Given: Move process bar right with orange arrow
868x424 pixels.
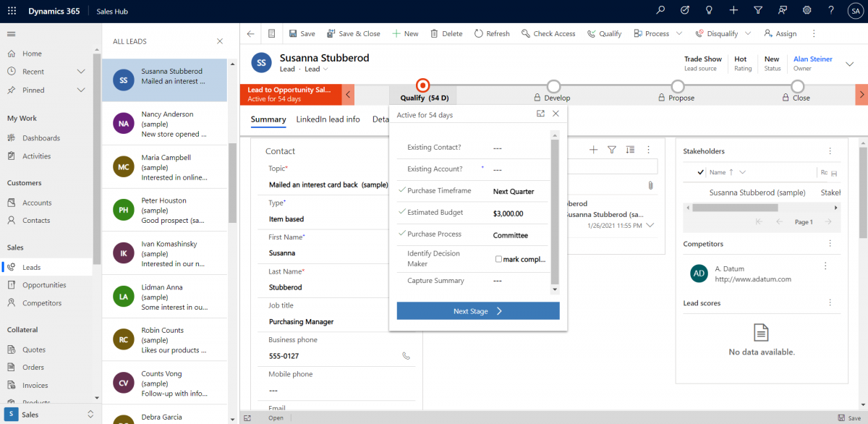Looking at the screenshot, I should [x=861, y=94].
